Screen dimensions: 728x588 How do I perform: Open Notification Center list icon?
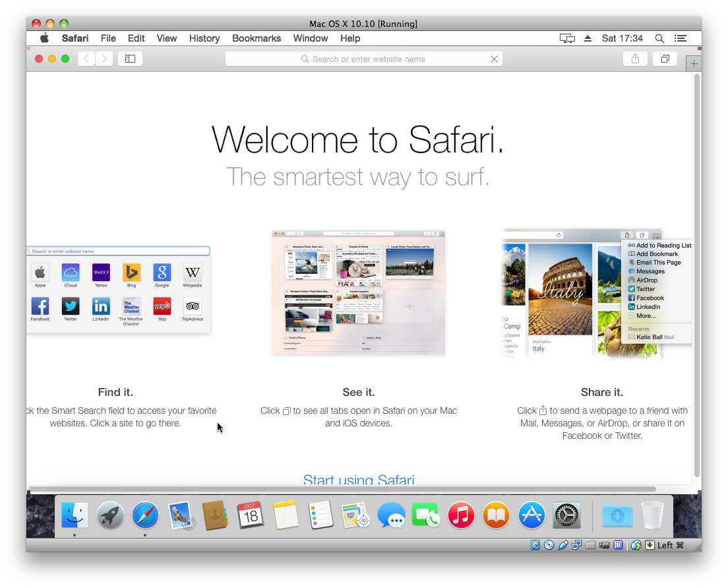point(681,38)
